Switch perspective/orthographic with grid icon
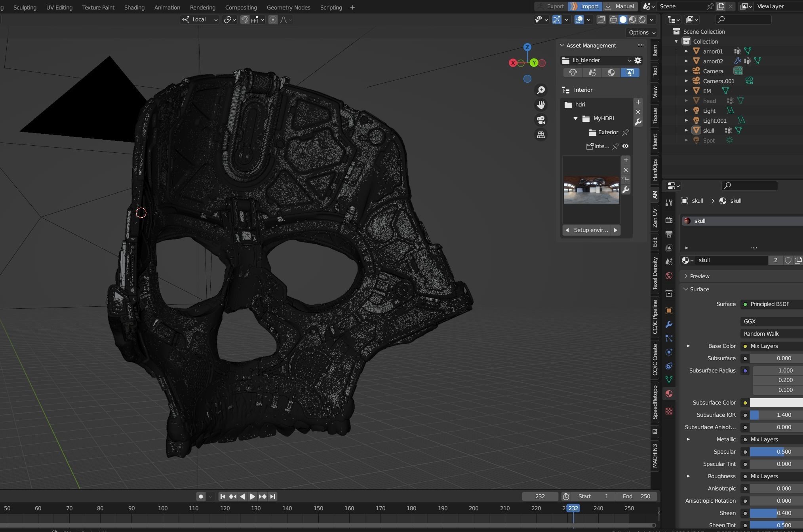The height and width of the screenshot is (532, 803). click(541, 135)
